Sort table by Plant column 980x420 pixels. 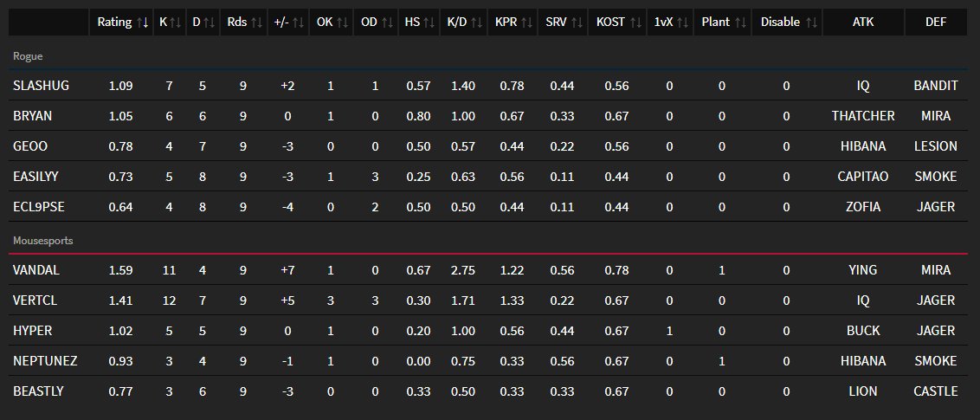724,22
